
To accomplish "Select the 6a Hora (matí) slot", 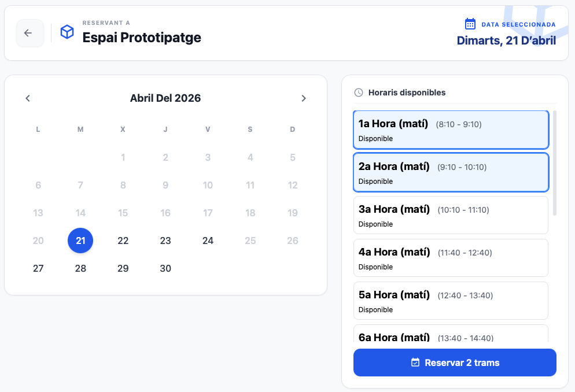I will tap(450, 335).
